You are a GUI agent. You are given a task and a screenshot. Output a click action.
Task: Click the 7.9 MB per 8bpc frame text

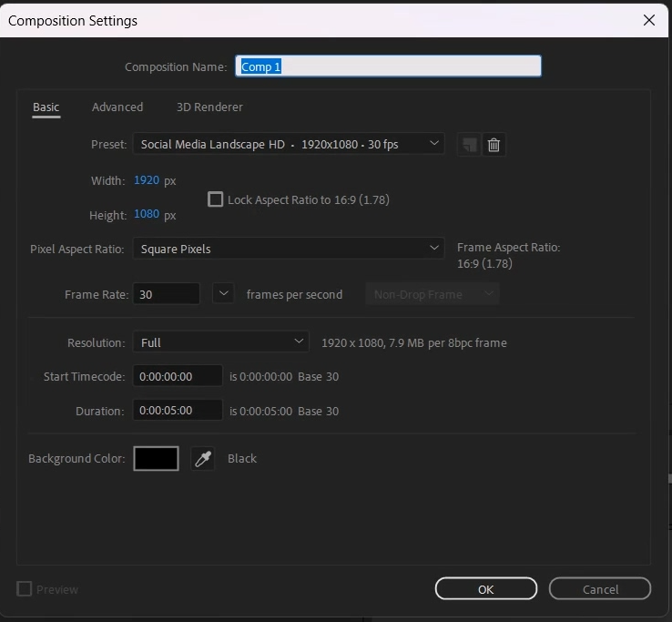tap(448, 343)
